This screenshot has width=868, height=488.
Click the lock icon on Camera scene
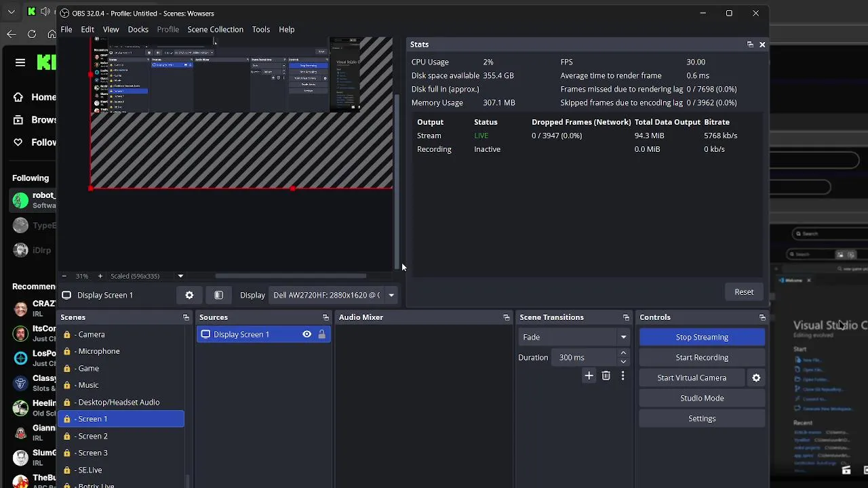67,334
